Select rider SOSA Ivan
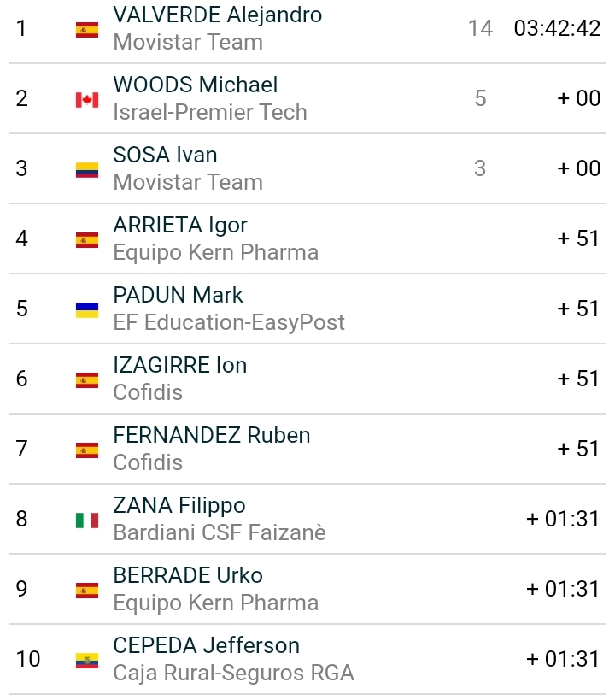 165,156
